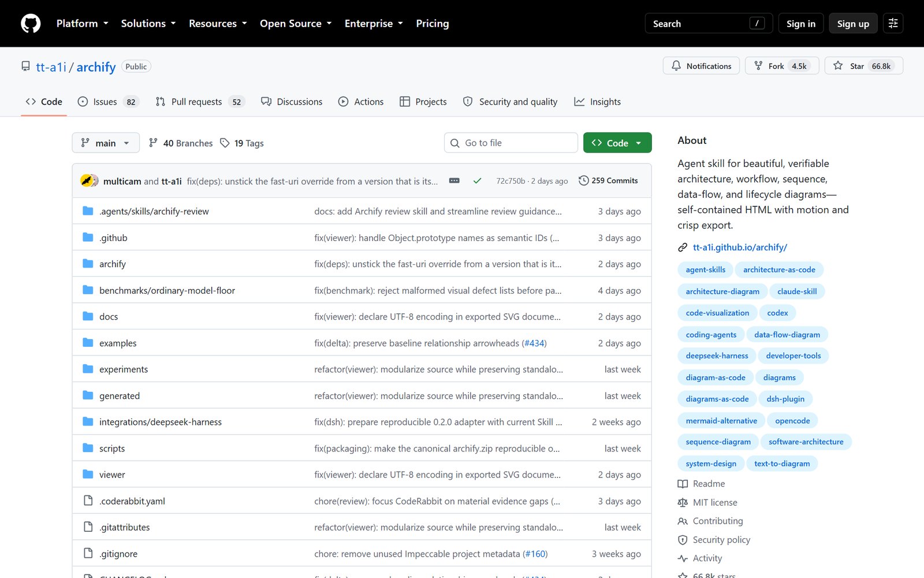Click the pulse icon beside Activity
Image resolution: width=924 pixels, height=578 pixels.
click(x=683, y=558)
